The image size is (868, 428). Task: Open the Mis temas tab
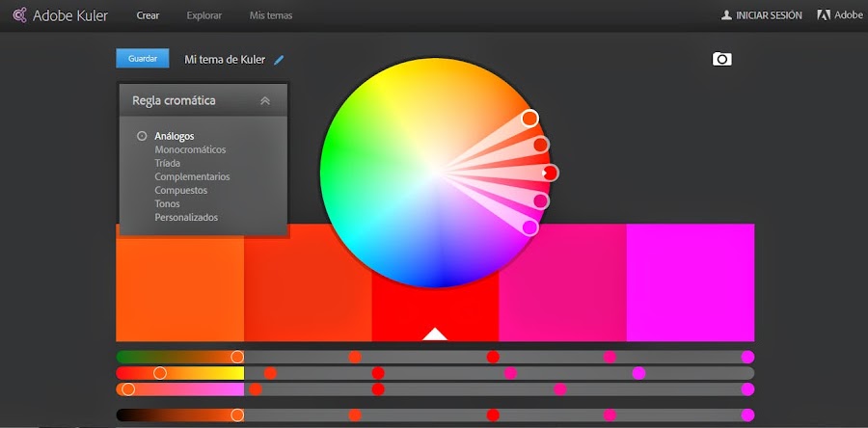click(x=271, y=15)
